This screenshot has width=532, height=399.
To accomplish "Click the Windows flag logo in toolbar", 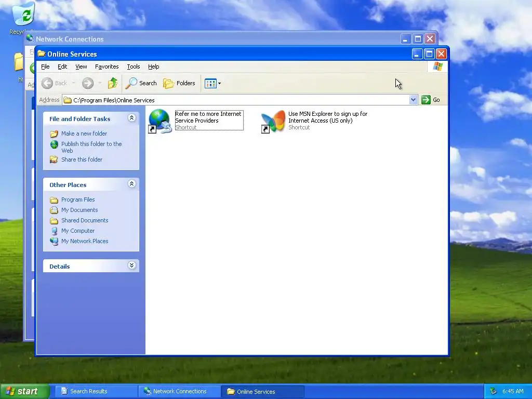I will point(437,66).
